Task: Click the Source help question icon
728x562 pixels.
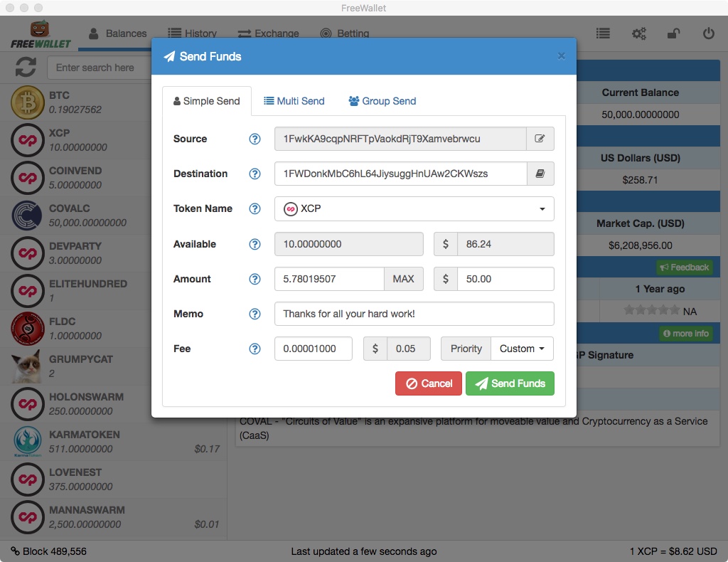Action: [x=255, y=139]
